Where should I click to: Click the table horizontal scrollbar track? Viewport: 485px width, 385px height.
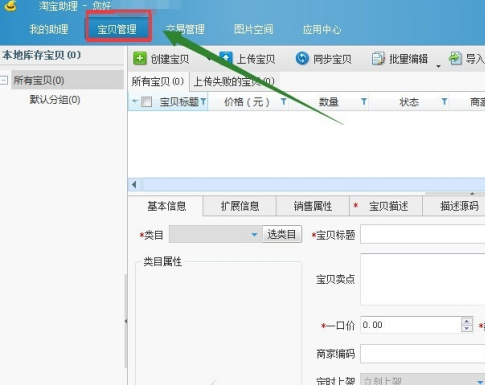(x=313, y=184)
